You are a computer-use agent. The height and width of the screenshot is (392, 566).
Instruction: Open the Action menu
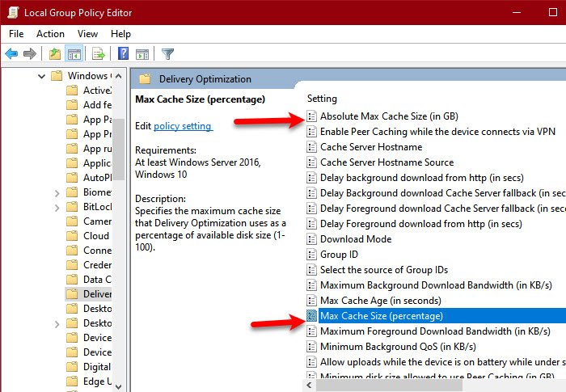tap(50, 34)
